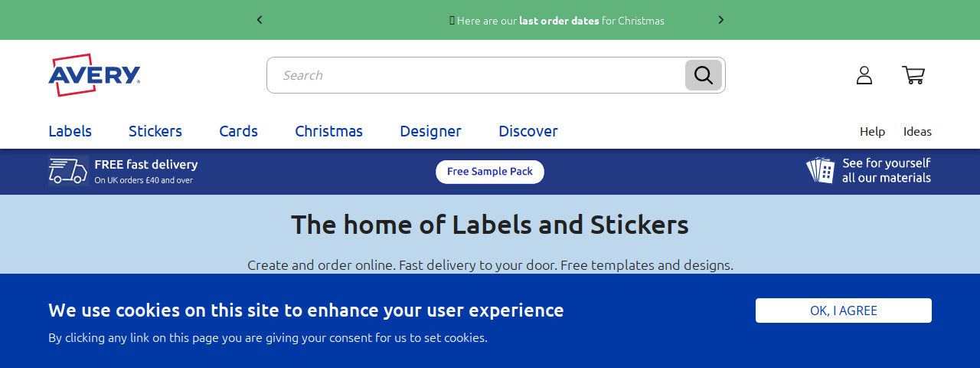This screenshot has height=368, width=980.
Task: Open the Christmas menu
Action: click(328, 131)
